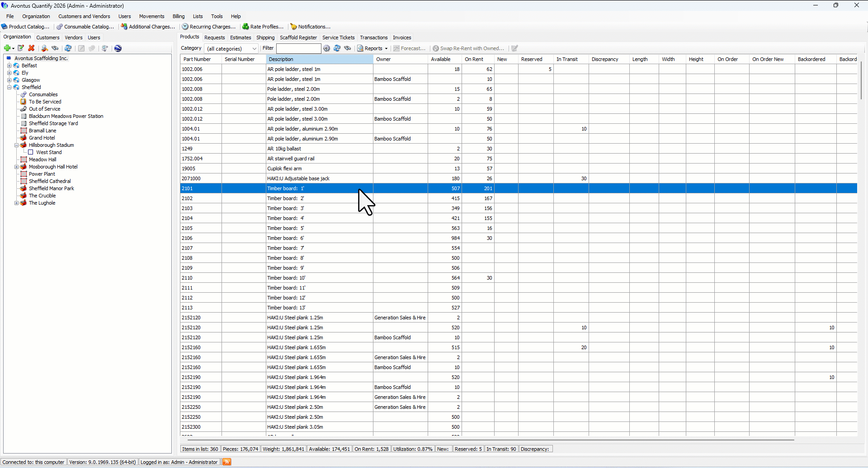
Task: Click the Consumable Catalog gears icon
Action: tap(60, 27)
